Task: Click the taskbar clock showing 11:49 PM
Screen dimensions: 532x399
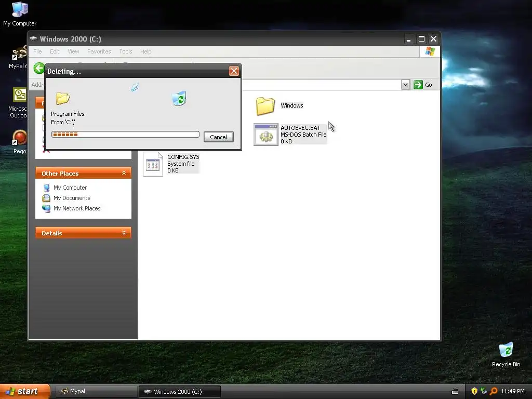Action: coord(513,391)
